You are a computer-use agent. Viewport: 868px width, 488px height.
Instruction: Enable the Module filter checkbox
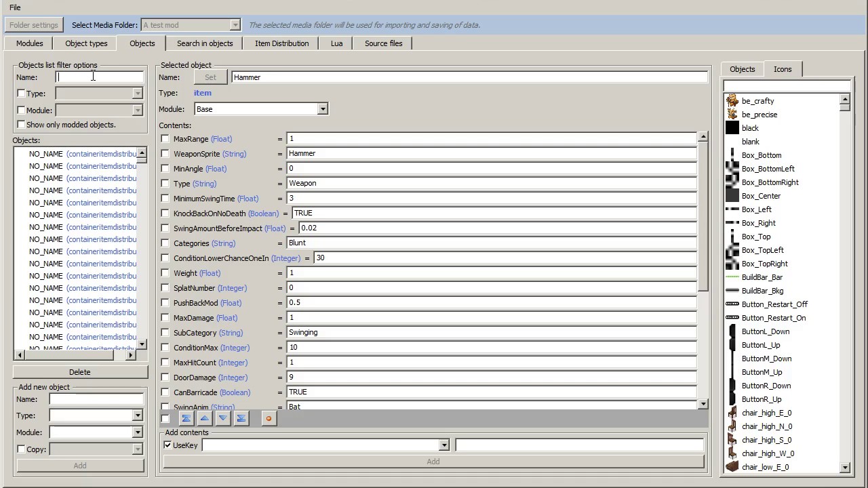(21, 110)
